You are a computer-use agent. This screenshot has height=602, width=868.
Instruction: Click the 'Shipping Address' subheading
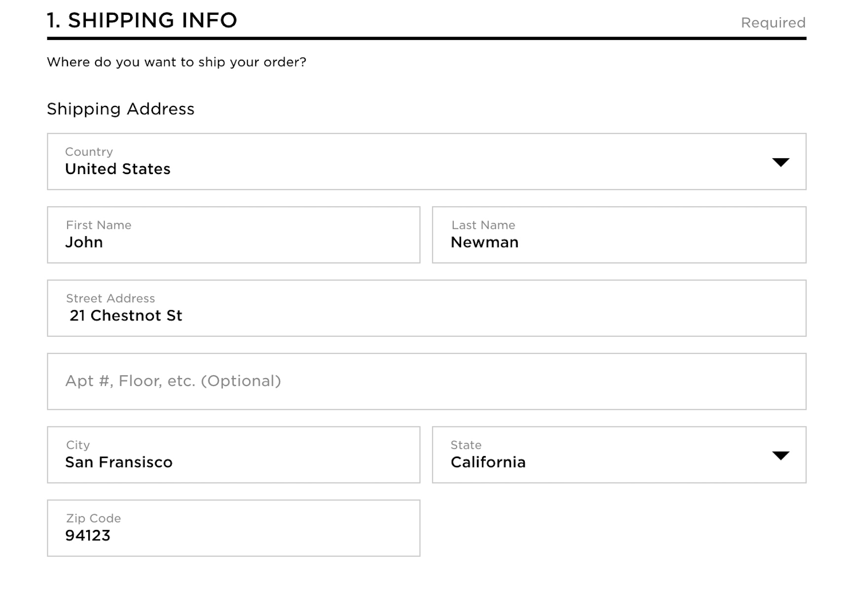(x=121, y=109)
